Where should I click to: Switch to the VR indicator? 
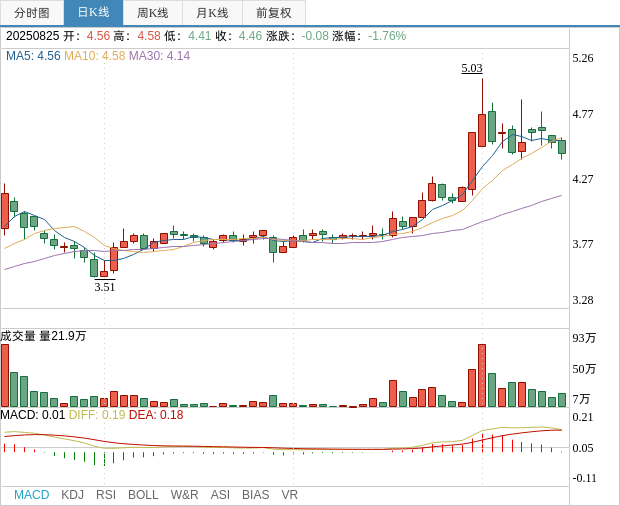click(289, 495)
